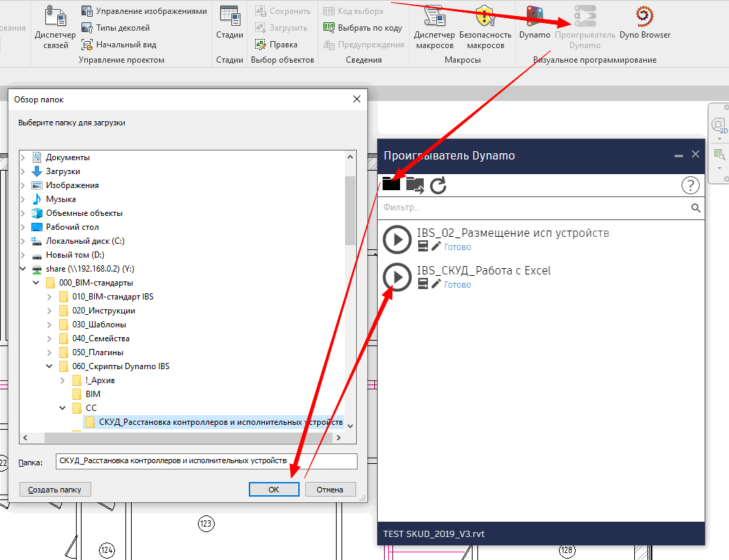
Task: Click Готово status of IBS_СКУД_Работа с Excel
Action: point(457,284)
